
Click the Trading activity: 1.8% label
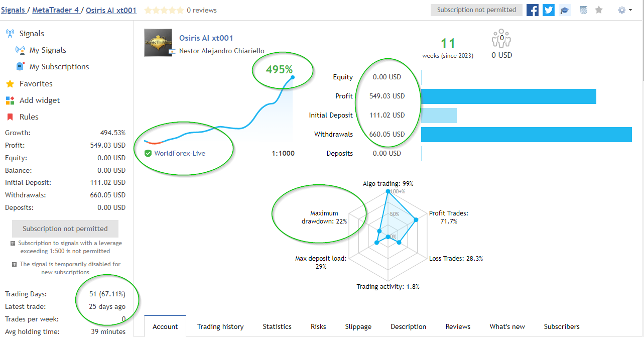pos(388,287)
